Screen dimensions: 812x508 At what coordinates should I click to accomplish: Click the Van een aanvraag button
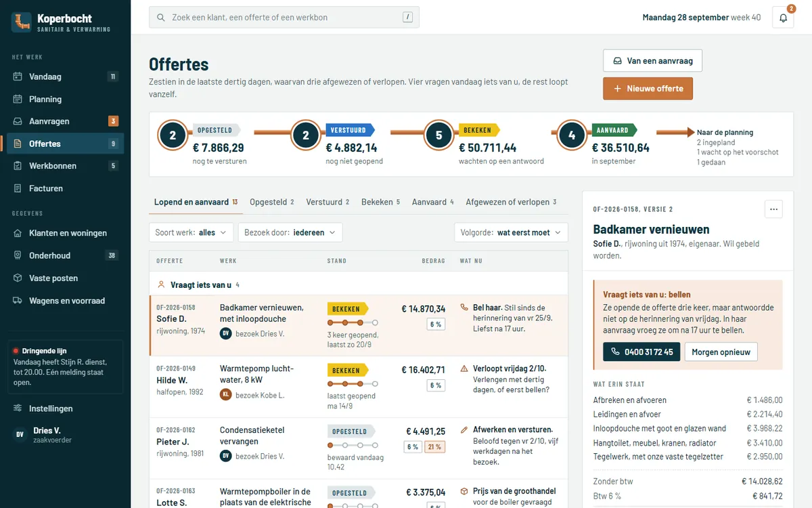(x=652, y=61)
